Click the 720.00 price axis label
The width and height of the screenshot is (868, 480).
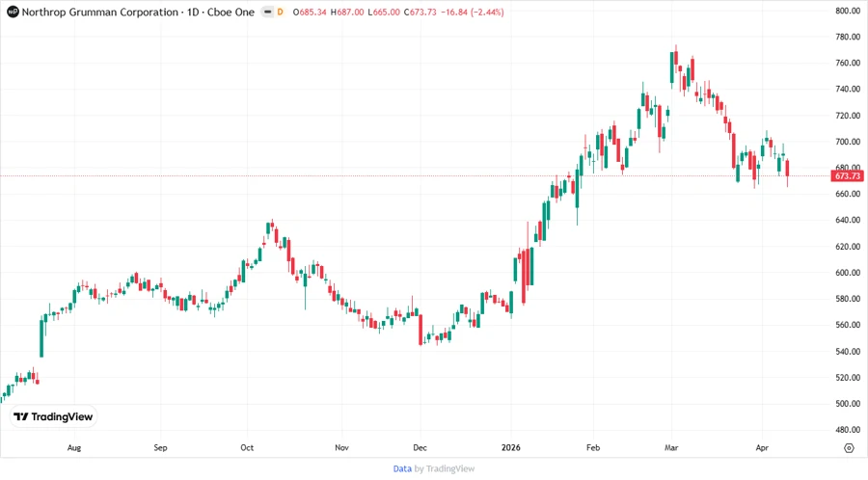tap(848, 116)
